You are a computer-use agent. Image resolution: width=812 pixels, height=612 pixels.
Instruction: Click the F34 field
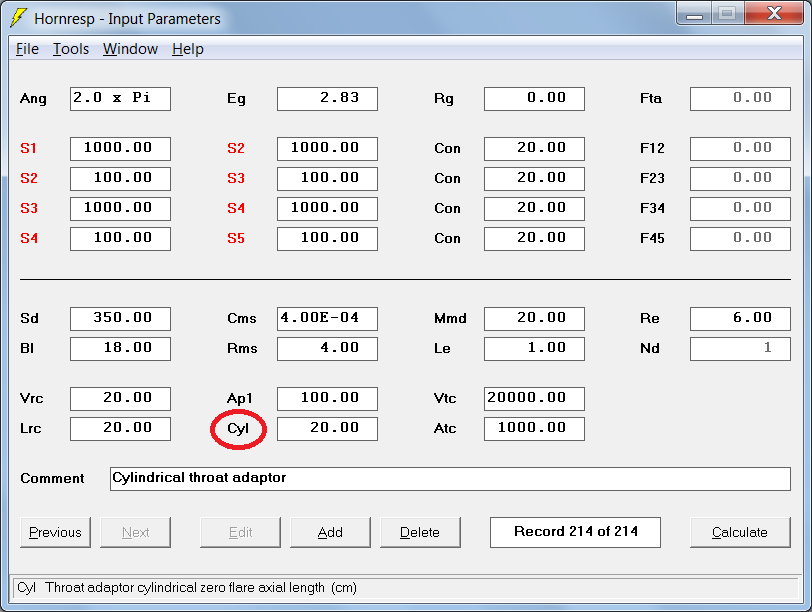(x=741, y=209)
